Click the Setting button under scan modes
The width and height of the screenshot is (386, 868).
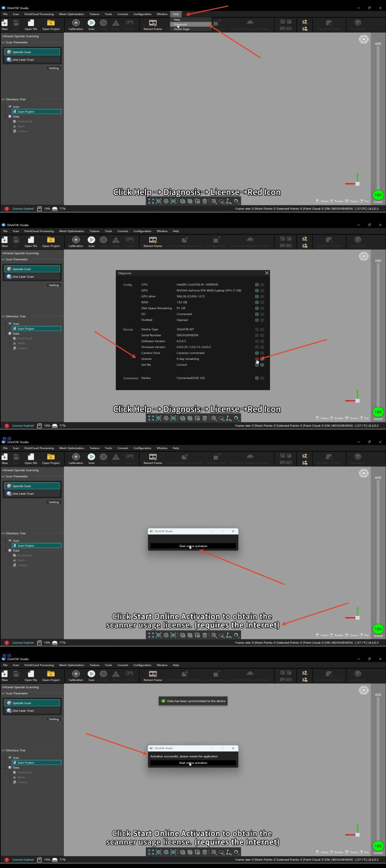54,68
